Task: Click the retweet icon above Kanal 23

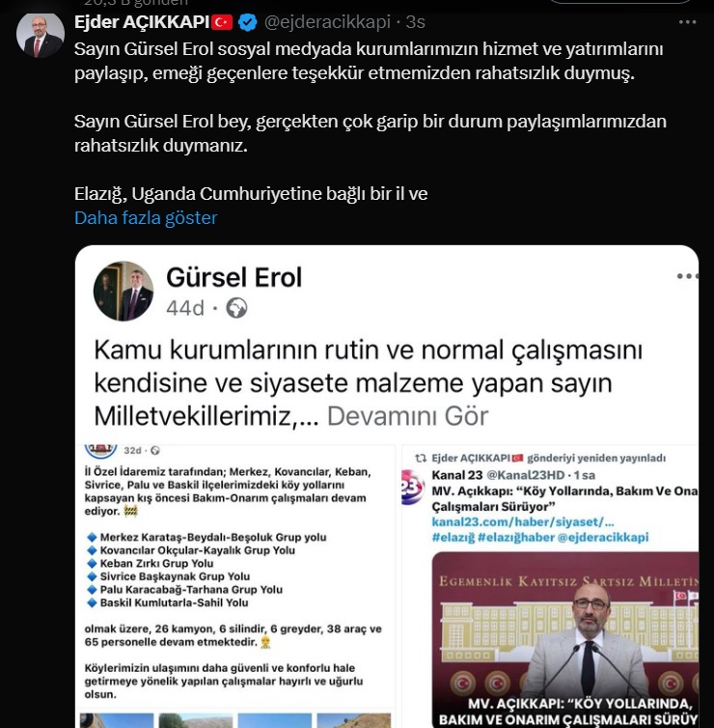Action: point(421,459)
